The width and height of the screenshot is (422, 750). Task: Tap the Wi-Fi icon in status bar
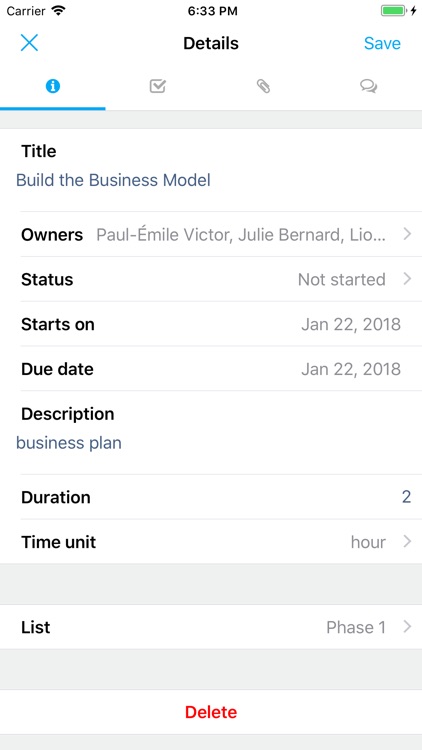click(x=58, y=11)
